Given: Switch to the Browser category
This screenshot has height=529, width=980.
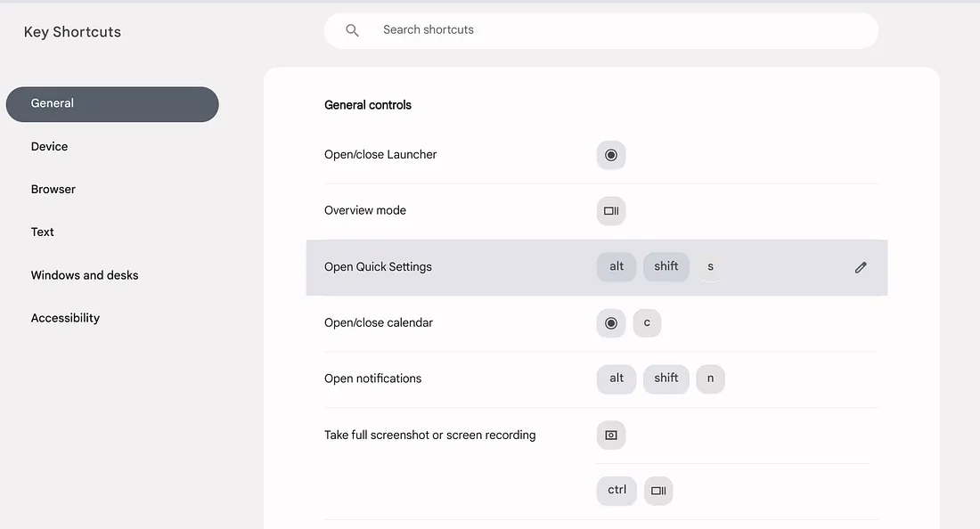Looking at the screenshot, I should coord(53,189).
